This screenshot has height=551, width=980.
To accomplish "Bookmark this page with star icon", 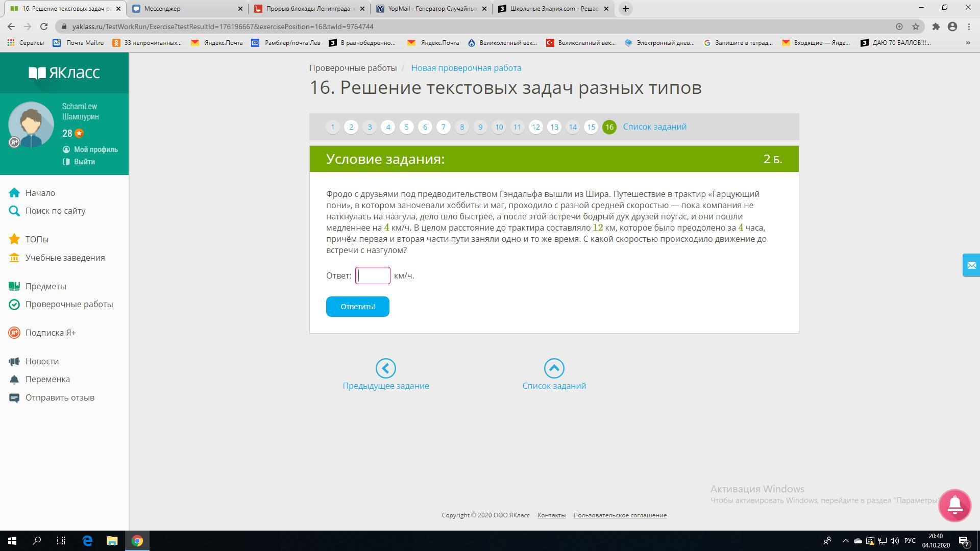I will 916,27.
